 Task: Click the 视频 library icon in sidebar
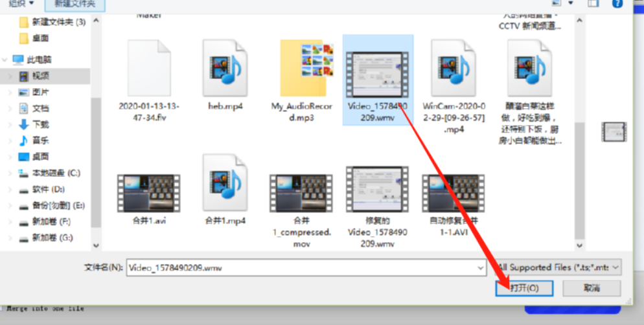pyautogui.click(x=24, y=76)
